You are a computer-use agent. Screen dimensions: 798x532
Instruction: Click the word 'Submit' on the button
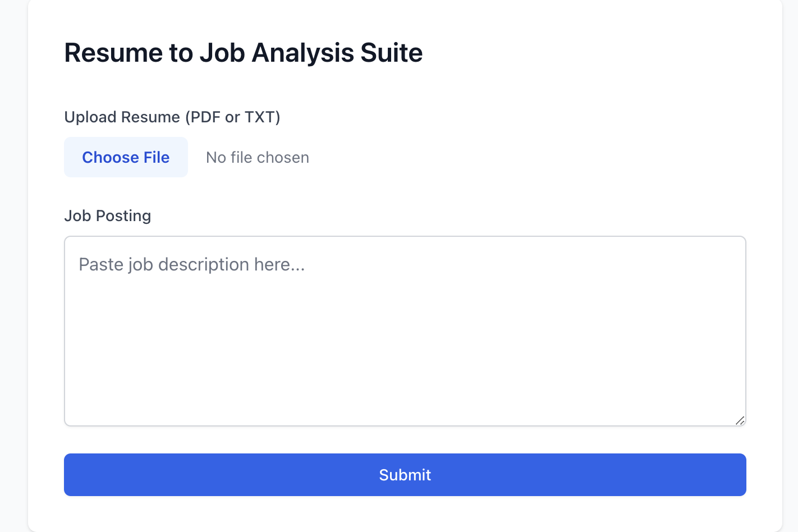(x=405, y=475)
